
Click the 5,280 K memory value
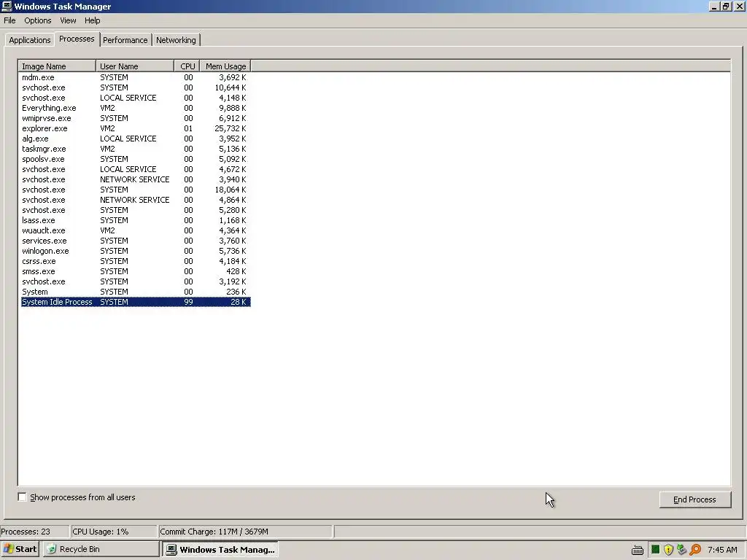233,210
